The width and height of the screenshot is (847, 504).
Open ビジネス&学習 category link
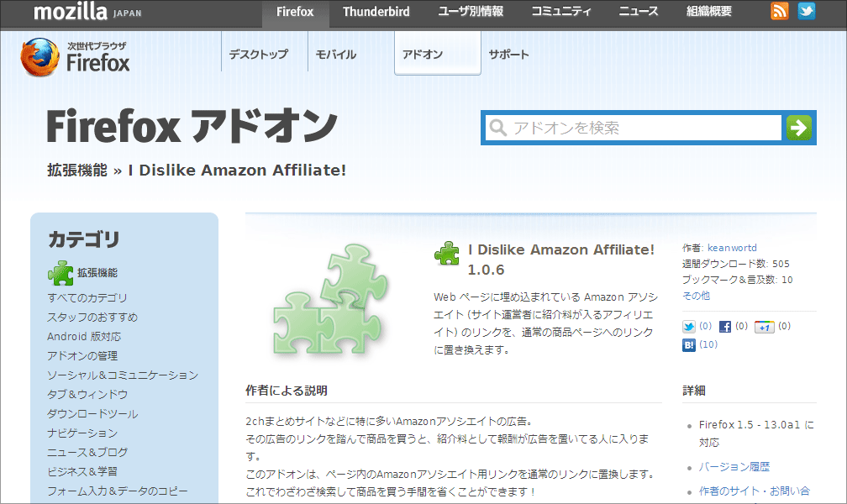(82, 471)
